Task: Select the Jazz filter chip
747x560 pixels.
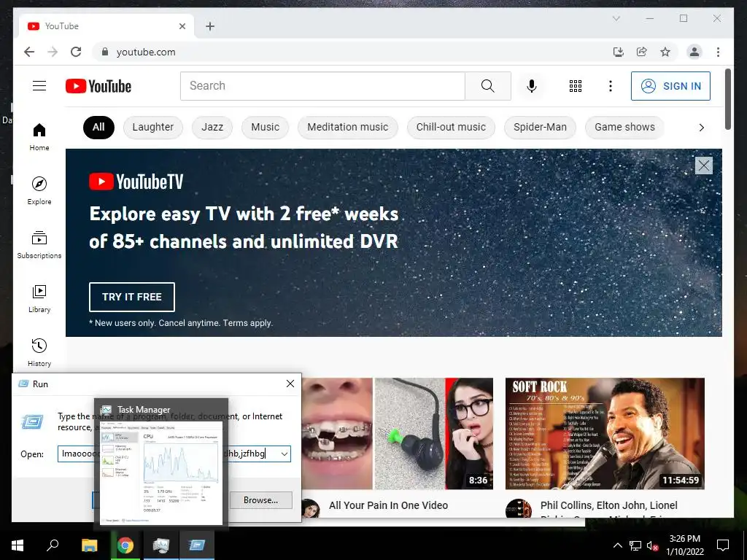Action: (212, 127)
